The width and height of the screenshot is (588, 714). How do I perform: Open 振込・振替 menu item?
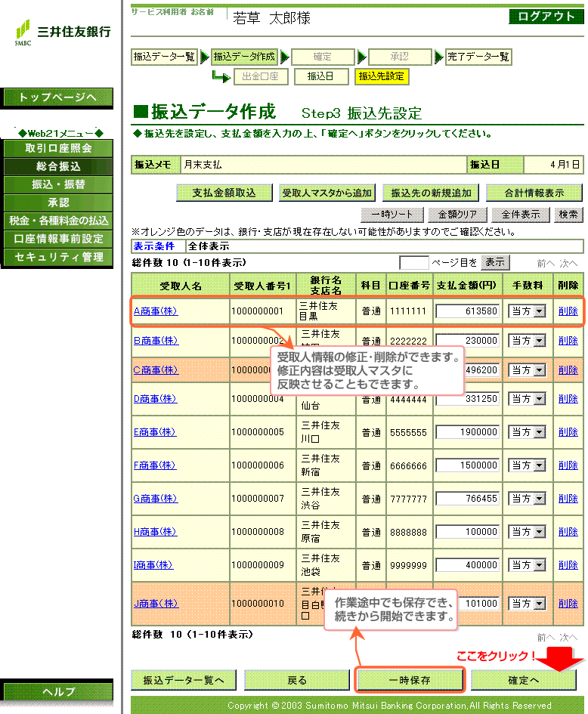coord(58,184)
